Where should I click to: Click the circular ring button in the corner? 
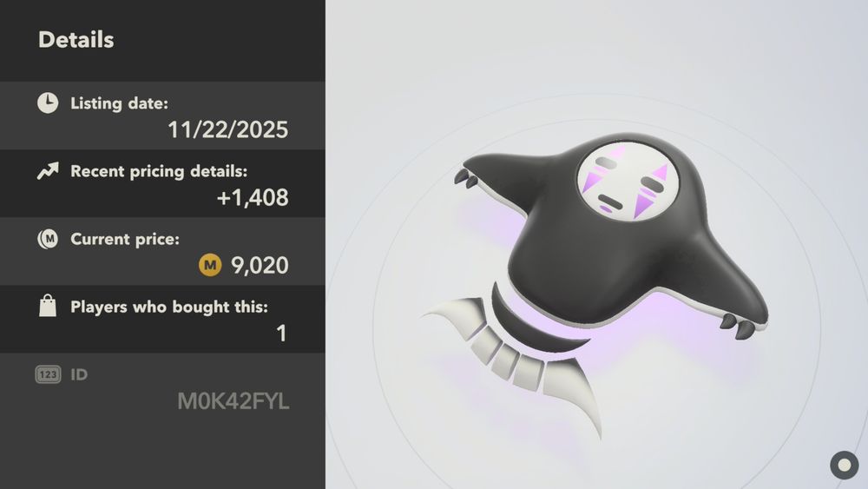tap(845, 466)
